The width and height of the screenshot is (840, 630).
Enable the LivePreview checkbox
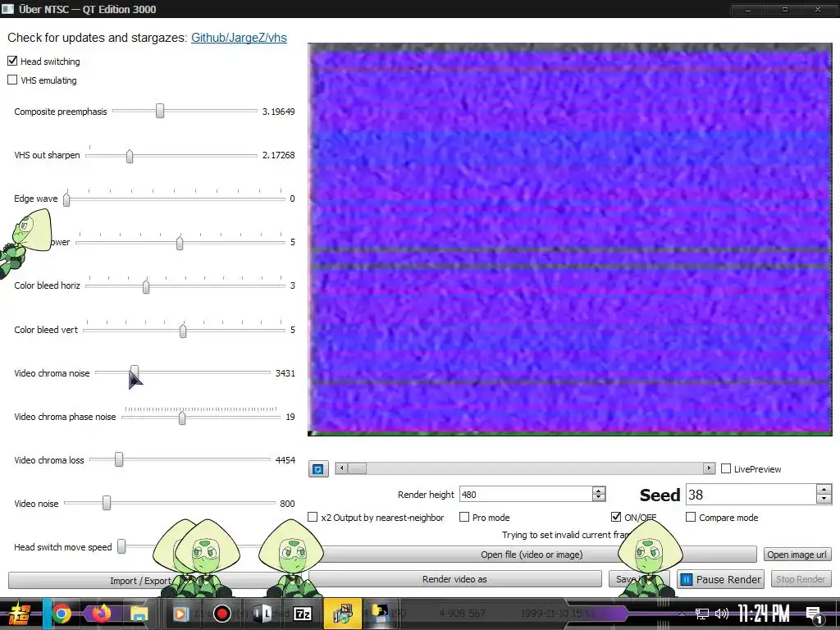point(726,468)
